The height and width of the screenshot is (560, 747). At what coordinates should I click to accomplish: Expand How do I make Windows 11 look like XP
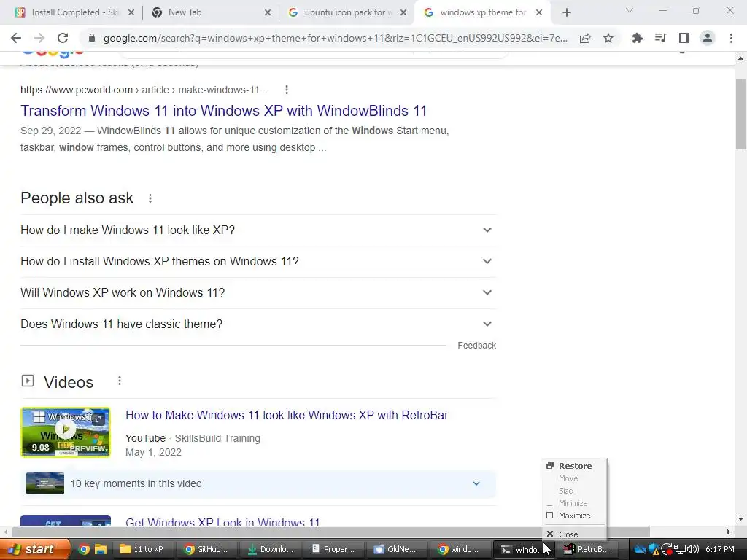coord(258,230)
